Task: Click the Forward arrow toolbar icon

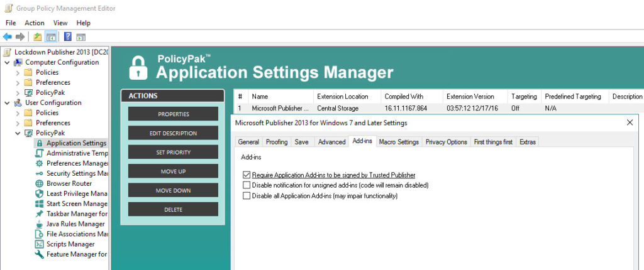Action: pyautogui.click(x=19, y=37)
